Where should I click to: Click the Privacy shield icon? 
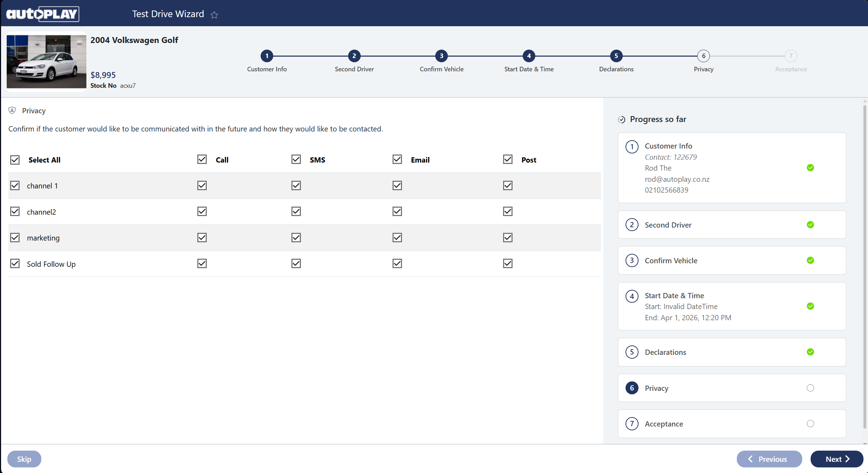(x=12, y=110)
